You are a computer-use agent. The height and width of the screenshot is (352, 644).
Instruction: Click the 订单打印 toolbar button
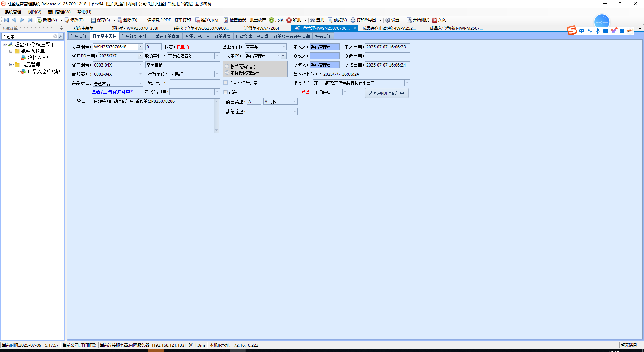pos(183,20)
